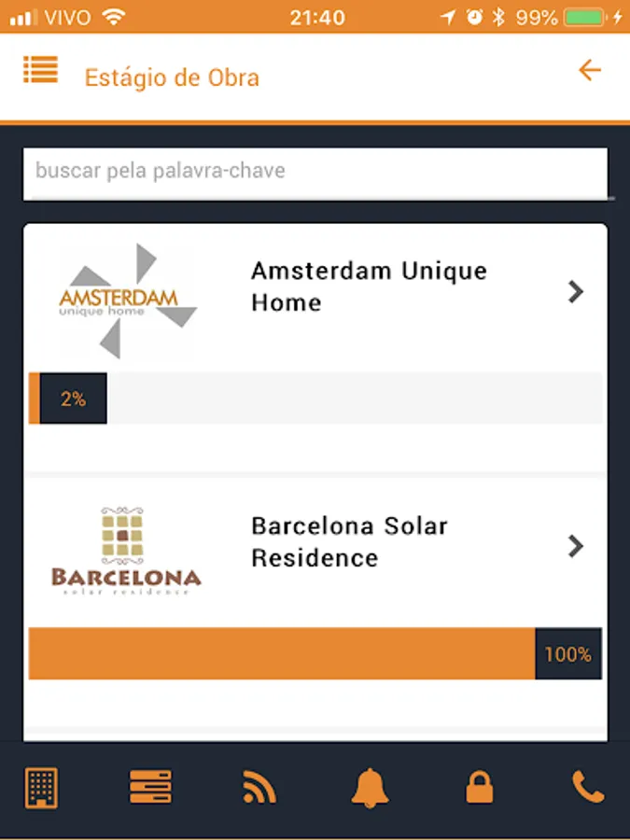Open the building icon in bottom bar
The width and height of the screenshot is (630, 840).
pyautogui.click(x=41, y=789)
